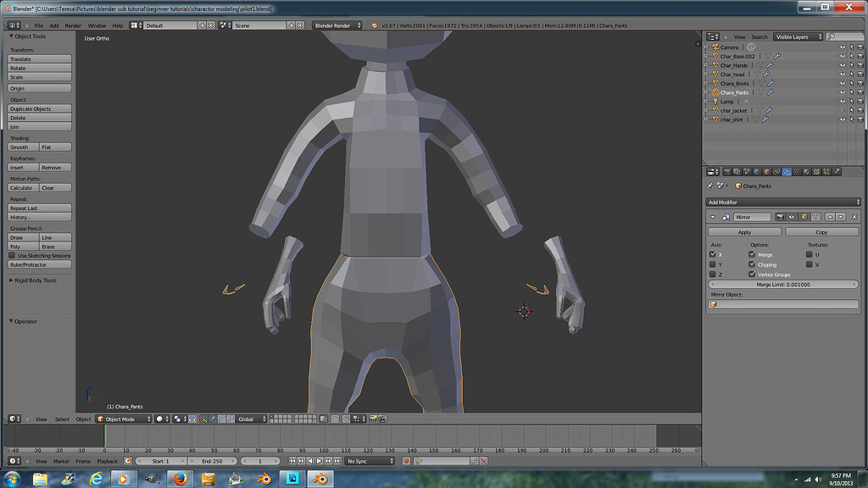
Task: Toggle the Vertex Groups checkbox
Action: click(752, 274)
